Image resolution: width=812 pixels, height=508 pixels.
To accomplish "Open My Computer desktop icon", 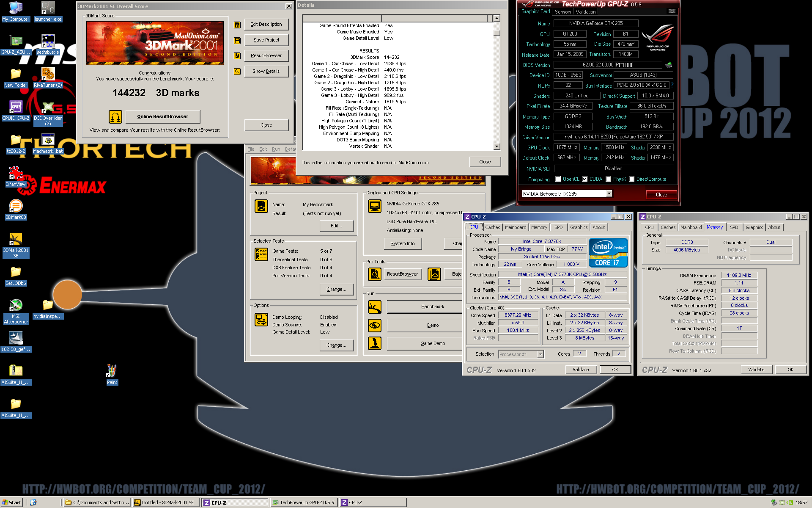I will pyautogui.click(x=16, y=11).
